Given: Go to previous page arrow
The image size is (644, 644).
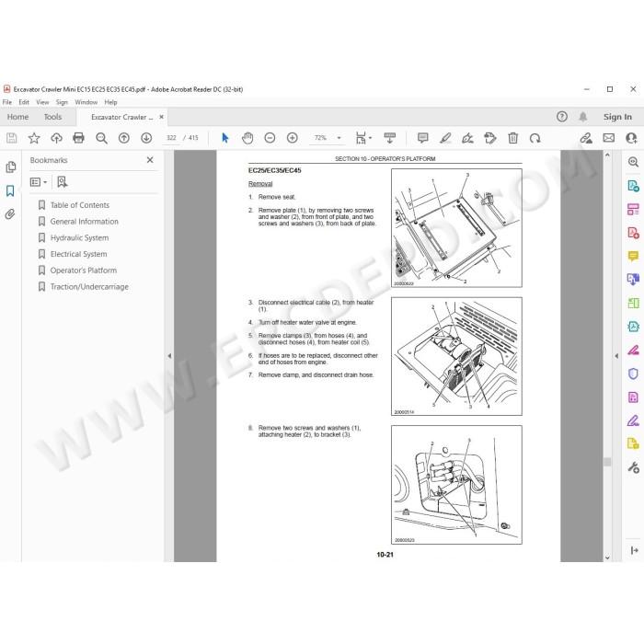Looking at the screenshot, I should point(124,138).
